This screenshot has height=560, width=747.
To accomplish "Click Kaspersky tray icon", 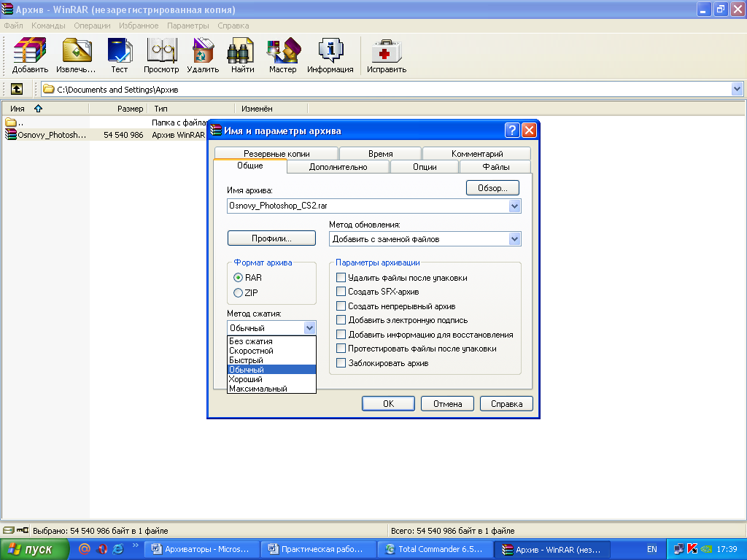I will coord(692,549).
